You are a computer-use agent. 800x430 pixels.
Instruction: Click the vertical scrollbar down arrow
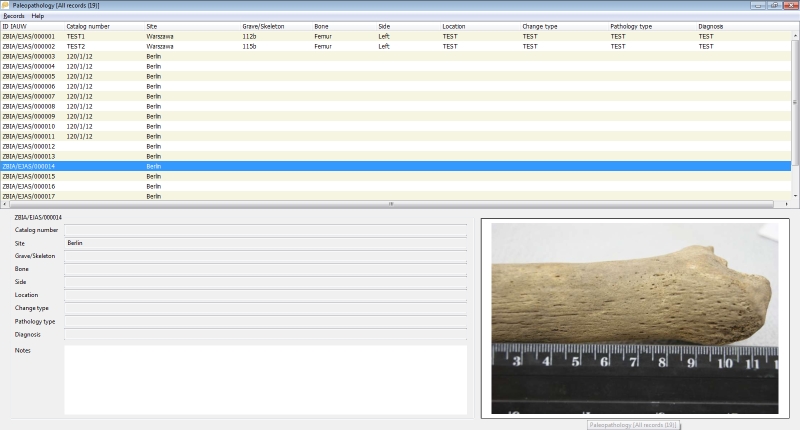(x=796, y=195)
